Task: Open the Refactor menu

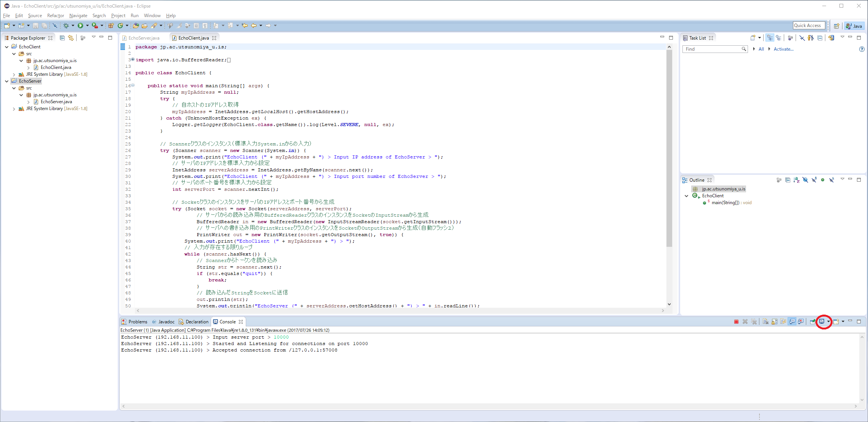Action: tap(56, 16)
